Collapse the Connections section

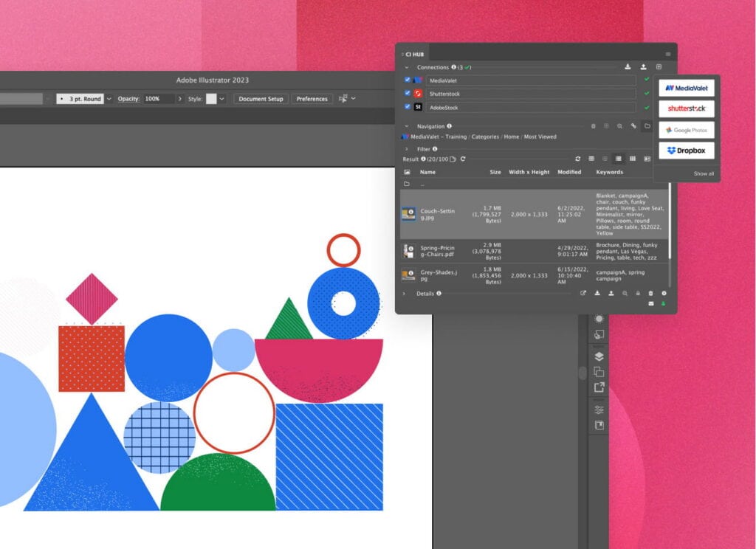pos(408,68)
